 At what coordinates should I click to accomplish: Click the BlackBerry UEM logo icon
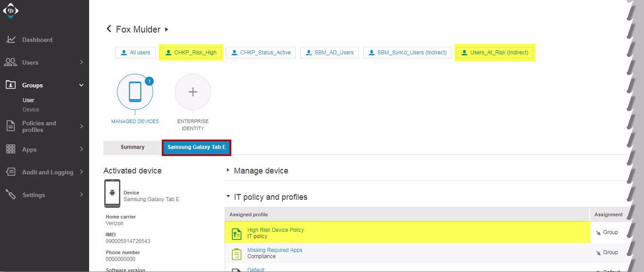(x=11, y=10)
